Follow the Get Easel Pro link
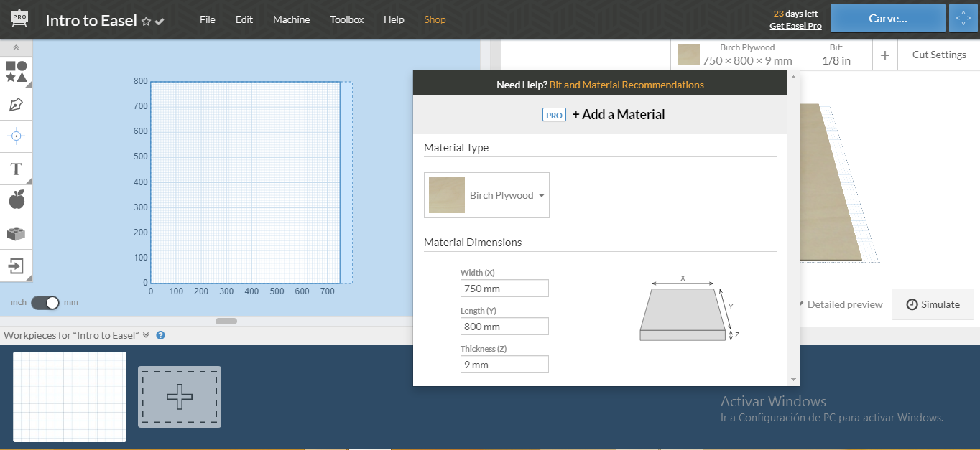The width and height of the screenshot is (980, 450). (x=795, y=26)
